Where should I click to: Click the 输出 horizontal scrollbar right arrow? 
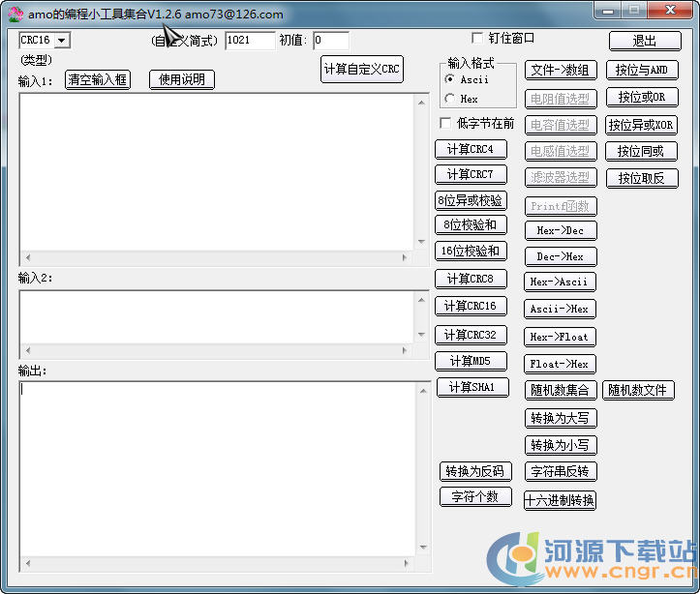(406, 563)
